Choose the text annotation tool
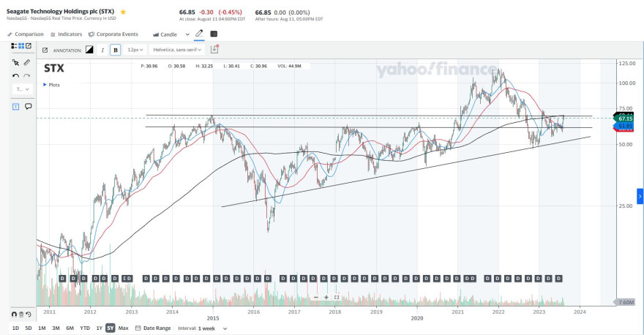644x335 pixels. pyautogui.click(x=15, y=107)
